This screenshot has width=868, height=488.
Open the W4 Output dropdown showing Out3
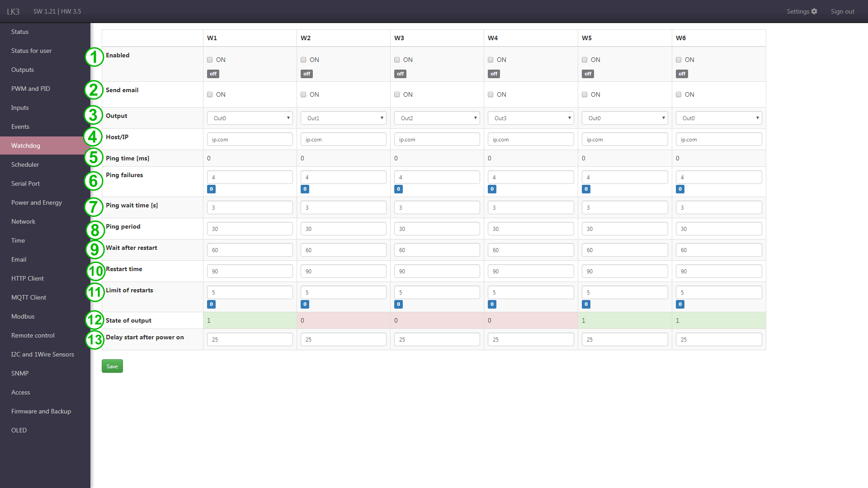[x=531, y=118]
